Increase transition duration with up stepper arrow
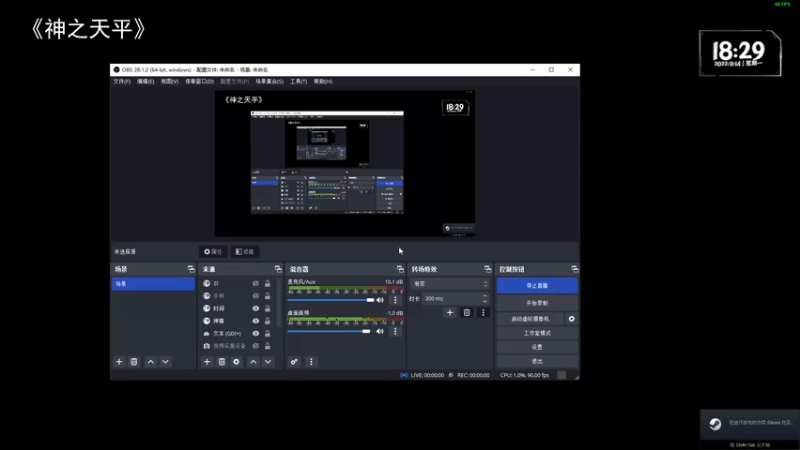The height and width of the screenshot is (450, 800). coord(485,295)
